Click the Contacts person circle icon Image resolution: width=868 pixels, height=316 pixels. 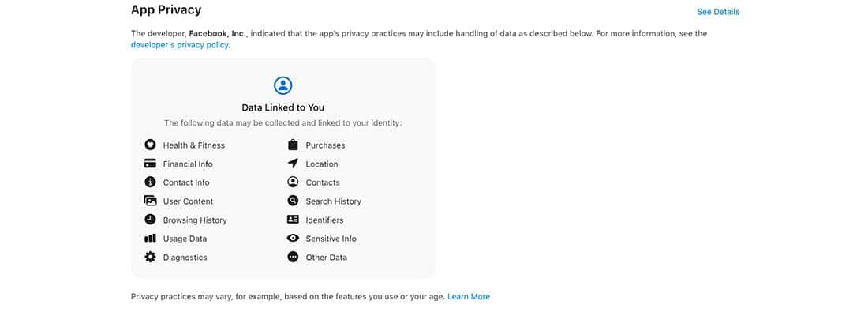(293, 182)
